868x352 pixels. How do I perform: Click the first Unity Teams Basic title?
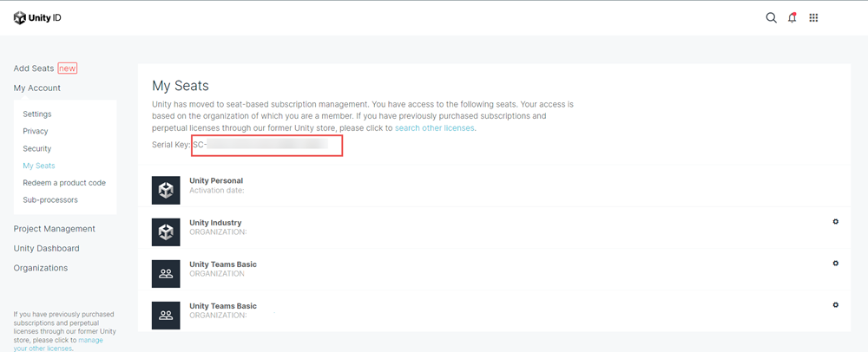click(x=223, y=264)
